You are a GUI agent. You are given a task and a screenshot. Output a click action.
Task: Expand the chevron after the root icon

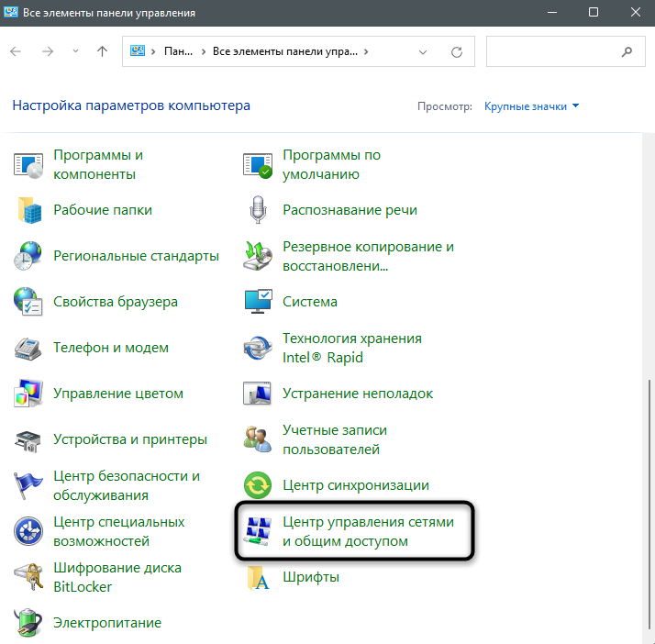154,51
